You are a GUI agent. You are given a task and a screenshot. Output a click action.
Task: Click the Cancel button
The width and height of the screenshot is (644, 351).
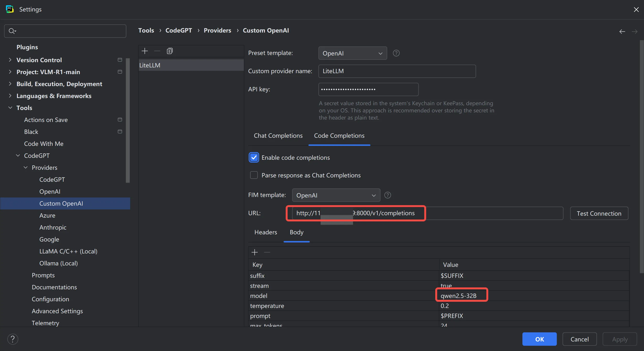pyautogui.click(x=579, y=339)
